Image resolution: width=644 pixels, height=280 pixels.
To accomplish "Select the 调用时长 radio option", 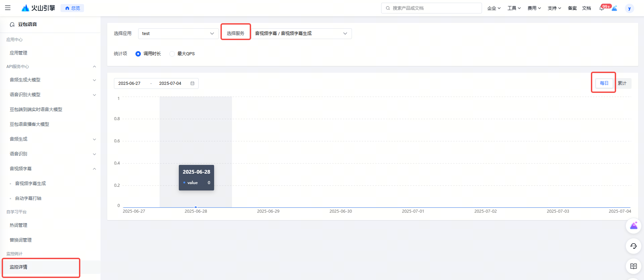I will [138, 54].
